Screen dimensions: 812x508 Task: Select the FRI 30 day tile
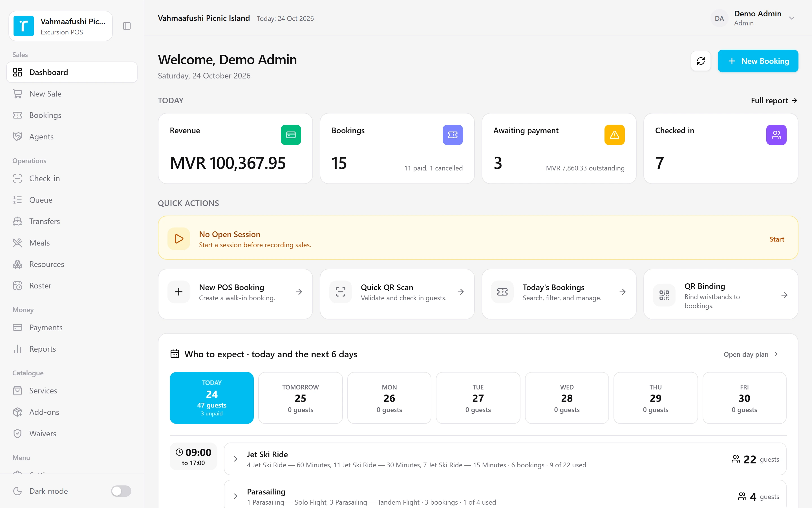tap(744, 397)
